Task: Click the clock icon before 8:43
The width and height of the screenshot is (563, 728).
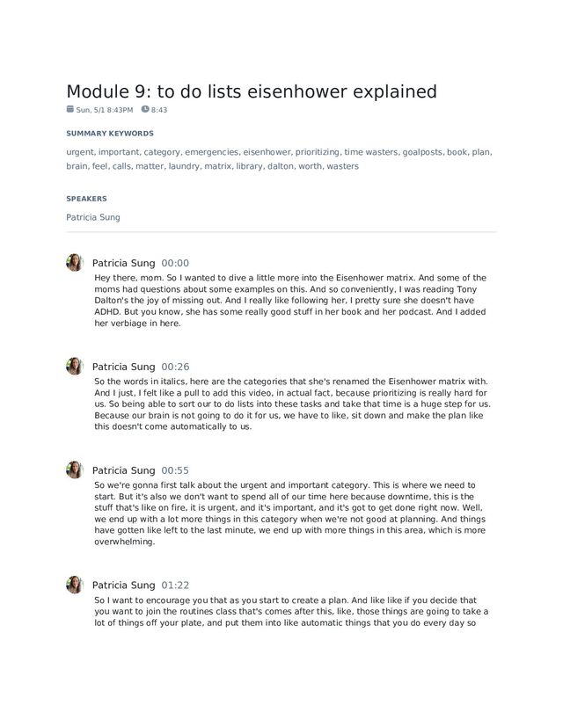Action: [145, 109]
